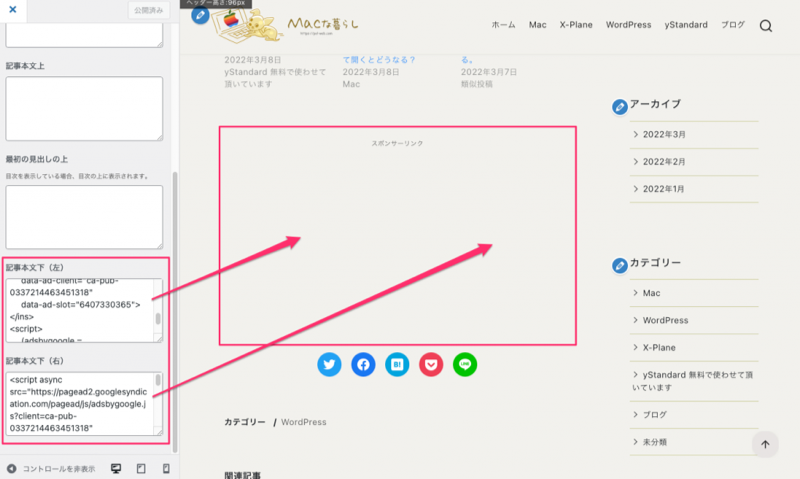Click the header edit pencil icon
Viewport: 800px width, 479px height.
tap(200, 15)
